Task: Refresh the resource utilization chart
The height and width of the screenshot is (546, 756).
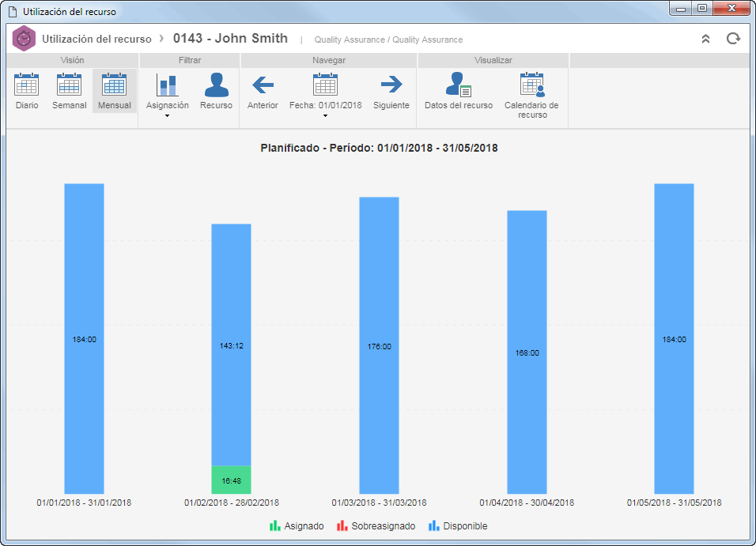Action: 733,39
